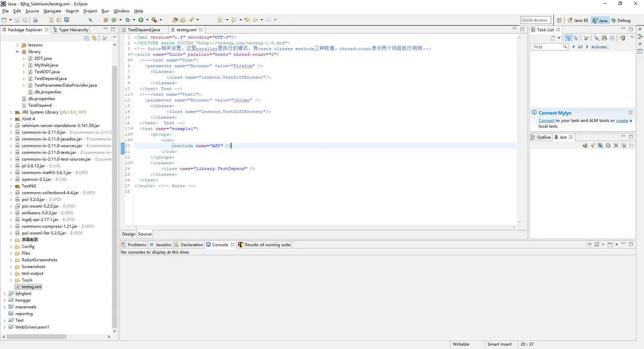Open the Project menu
The width and height of the screenshot is (644, 349).
click(90, 11)
